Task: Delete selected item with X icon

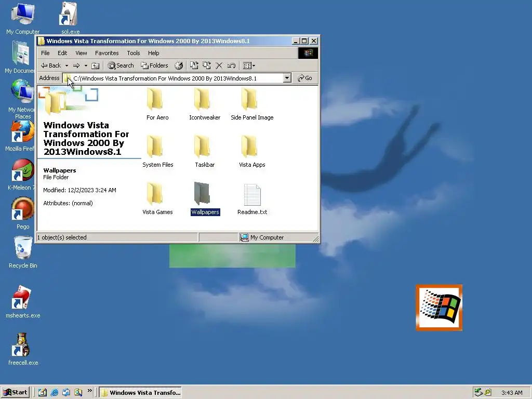Action: 219,65
